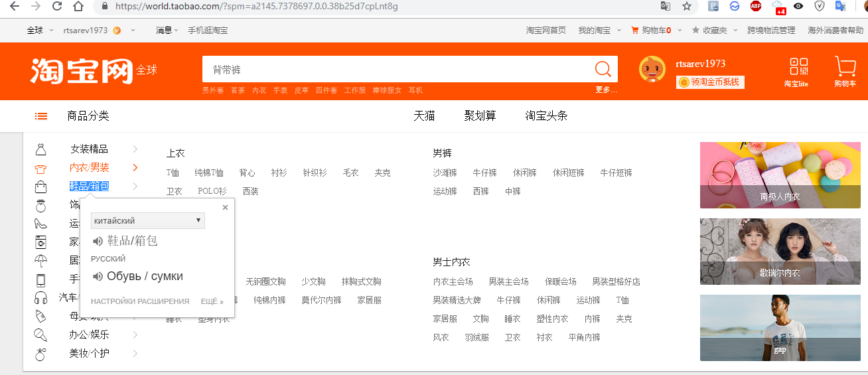This screenshot has width=868, height=375.
Task: Click the AdBlock Plus extension icon
Action: (x=756, y=7)
